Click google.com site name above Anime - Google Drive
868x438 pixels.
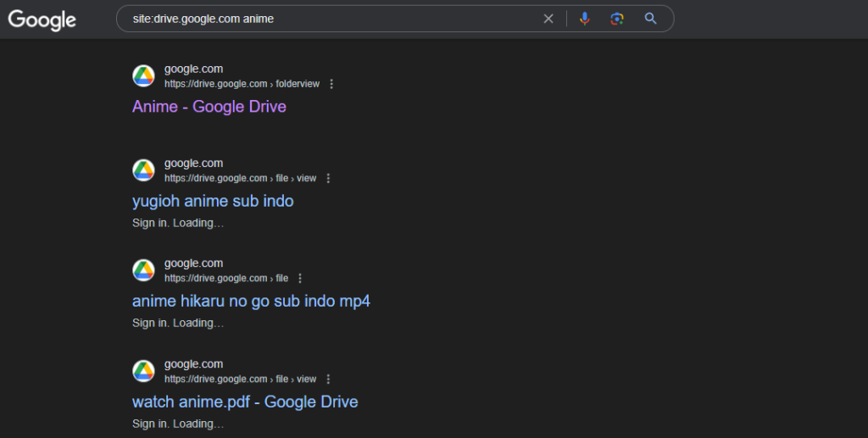click(194, 69)
